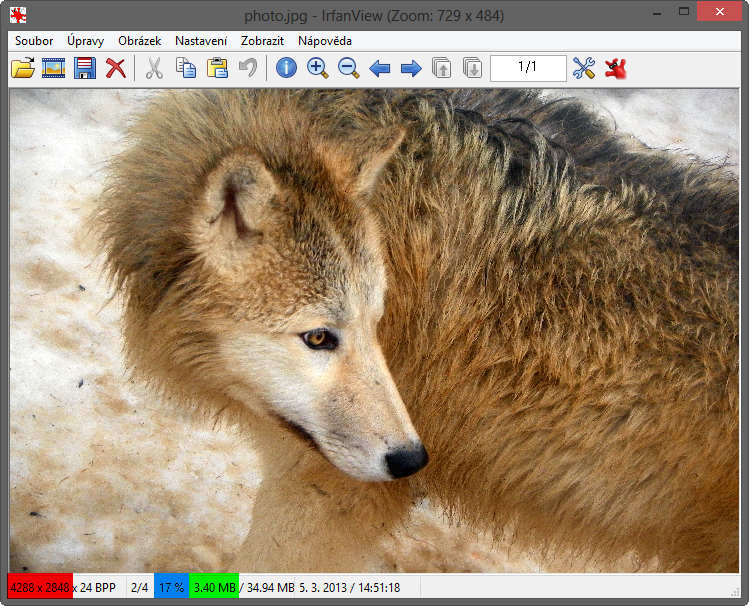Open settings with the wrench tools icon

[584, 68]
